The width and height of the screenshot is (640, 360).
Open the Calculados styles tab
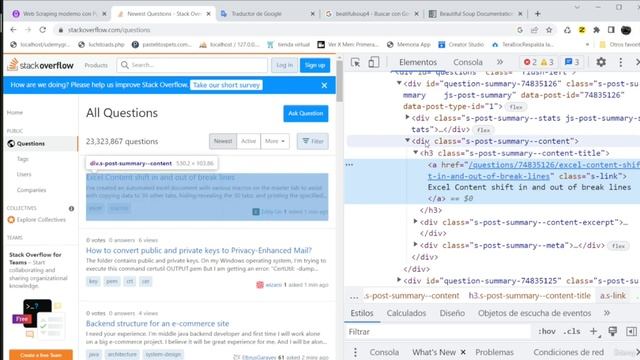pos(406,313)
